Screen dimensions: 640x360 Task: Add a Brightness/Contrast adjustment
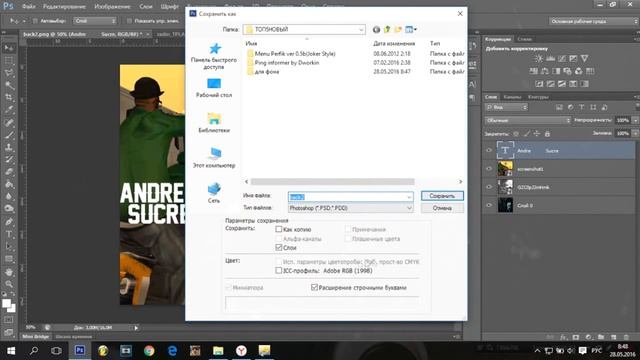click(x=539, y=59)
